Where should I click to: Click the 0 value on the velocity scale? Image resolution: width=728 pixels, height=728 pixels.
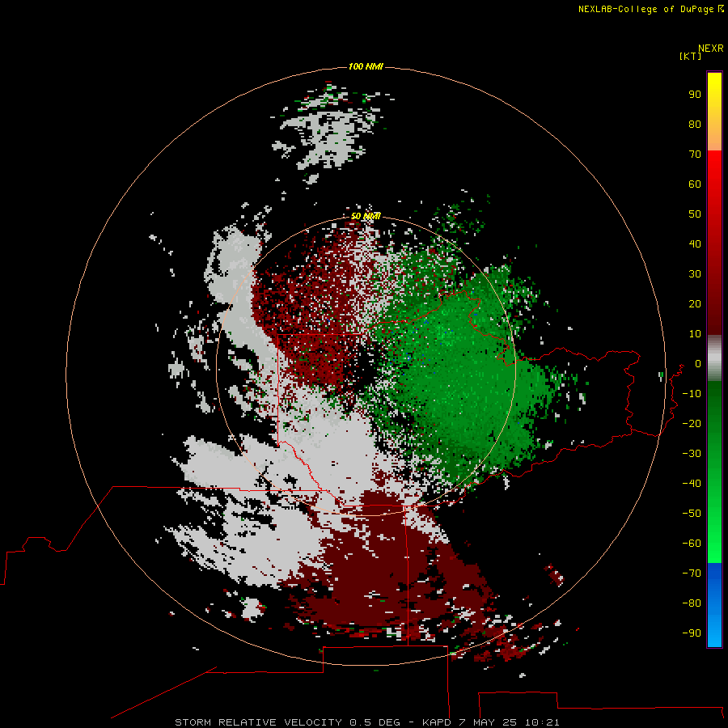point(698,363)
